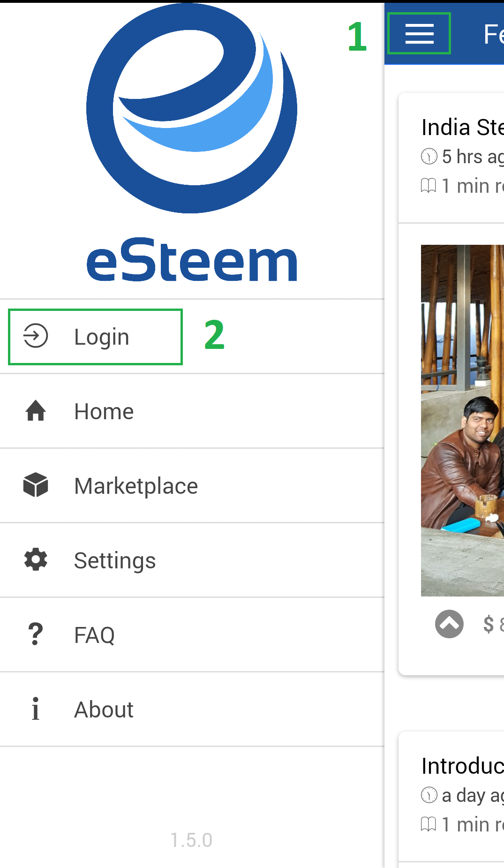This screenshot has height=868, width=504.
Task: Tap the hamburger menu icon
Action: [419, 34]
